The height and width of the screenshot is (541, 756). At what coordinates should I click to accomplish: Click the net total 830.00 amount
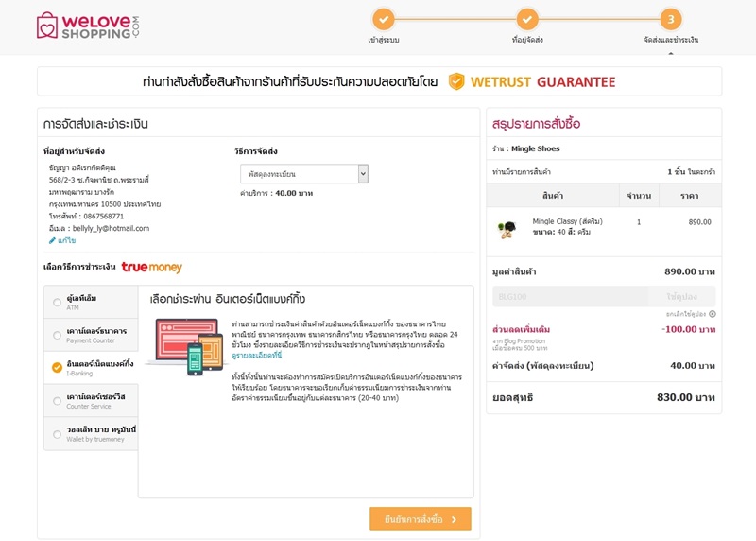point(686,397)
